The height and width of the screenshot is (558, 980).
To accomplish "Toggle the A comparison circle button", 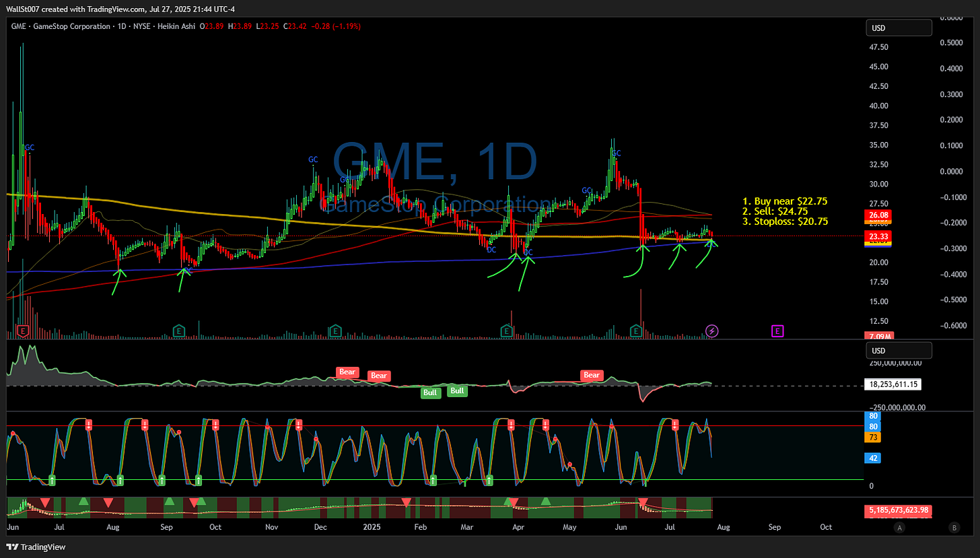I will tap(899, 528).
